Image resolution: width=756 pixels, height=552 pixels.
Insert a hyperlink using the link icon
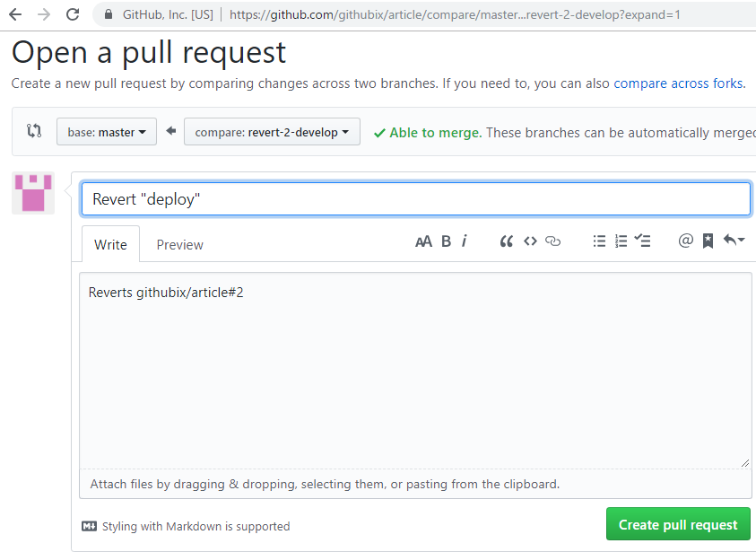552,241
